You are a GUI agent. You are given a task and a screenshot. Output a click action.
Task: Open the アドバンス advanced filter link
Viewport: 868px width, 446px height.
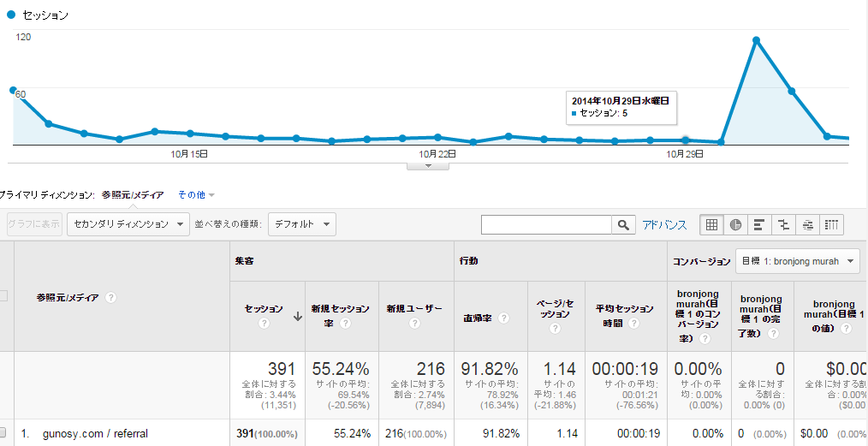click(664, 225)
